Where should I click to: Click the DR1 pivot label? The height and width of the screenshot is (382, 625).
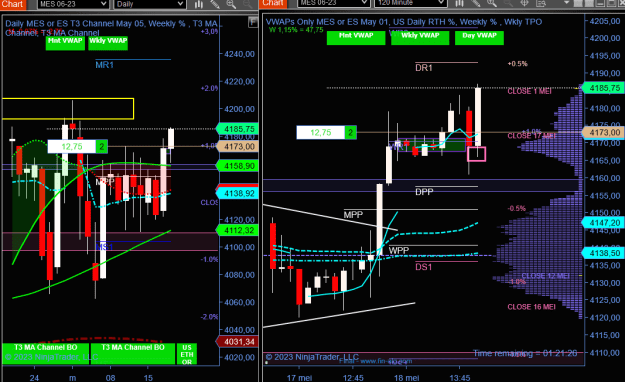point(424,68)
